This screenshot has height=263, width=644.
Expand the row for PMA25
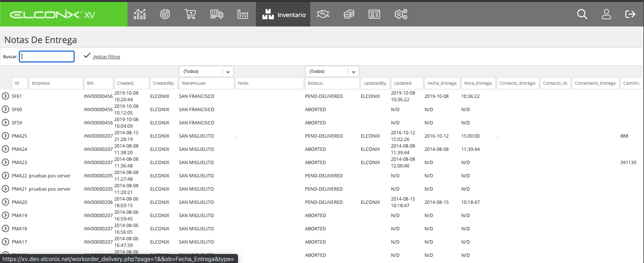click(x=6, y=136)
